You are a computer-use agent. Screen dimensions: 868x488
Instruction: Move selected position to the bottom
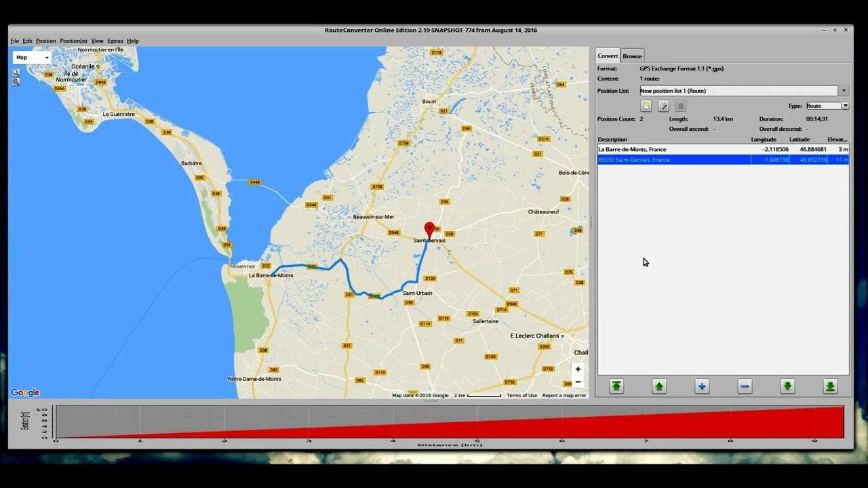coord(830,386)
